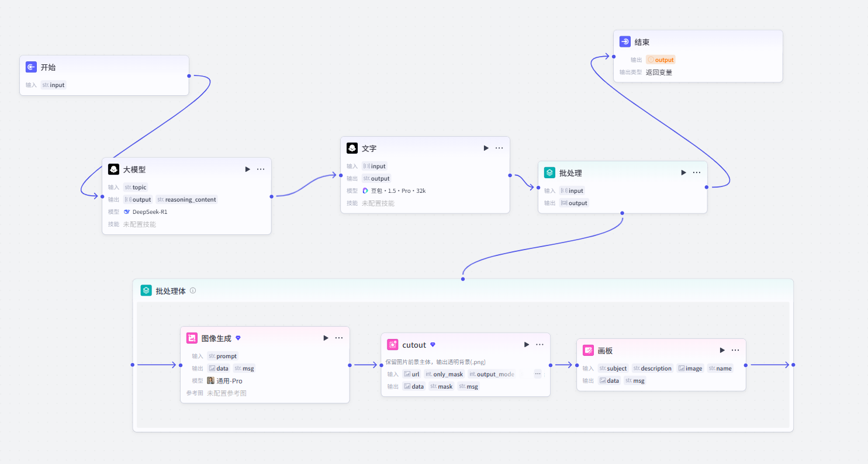Select the 大模型 node icon

(114, 169)
